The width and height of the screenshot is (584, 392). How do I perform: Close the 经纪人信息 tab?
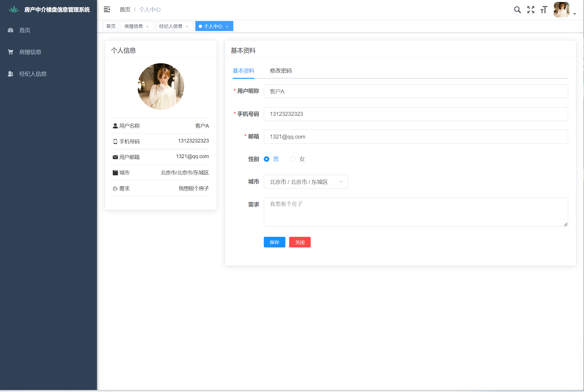(187, 26)
